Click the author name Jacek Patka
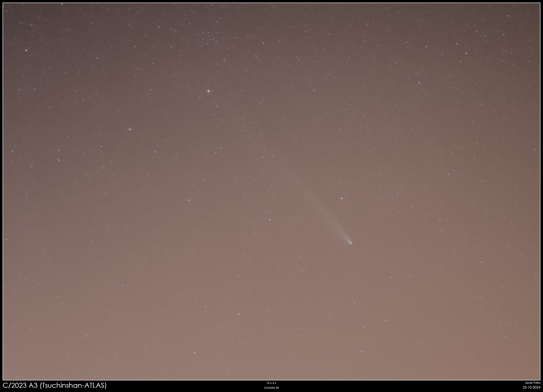Image resolution: width=543 pixels, height=392 pixels. tap(532, 383)
